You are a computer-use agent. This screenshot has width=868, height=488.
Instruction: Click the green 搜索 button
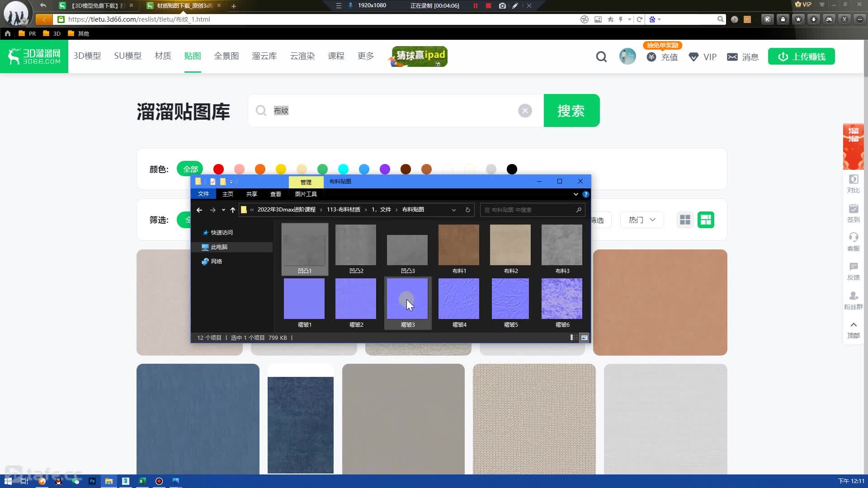click(571, 111)
